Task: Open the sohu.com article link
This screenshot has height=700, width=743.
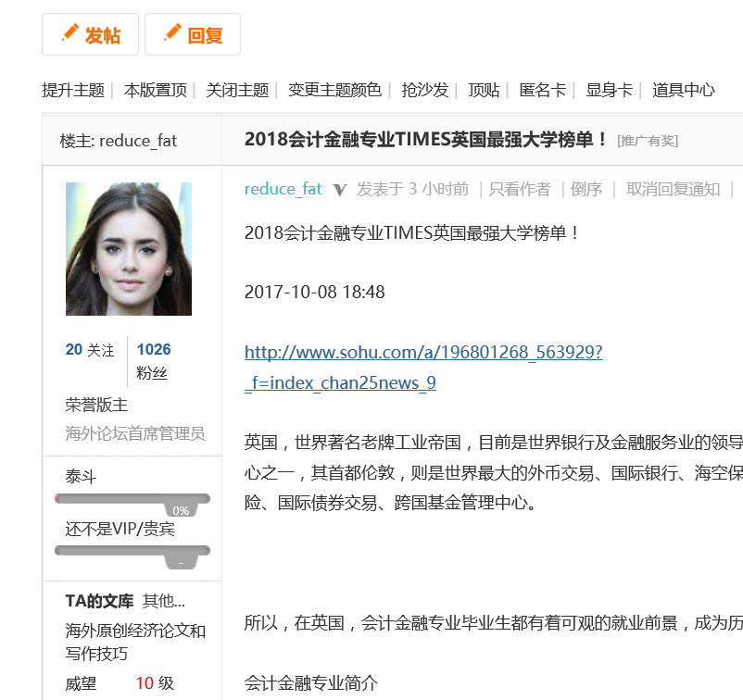Action: pos(423,367)
